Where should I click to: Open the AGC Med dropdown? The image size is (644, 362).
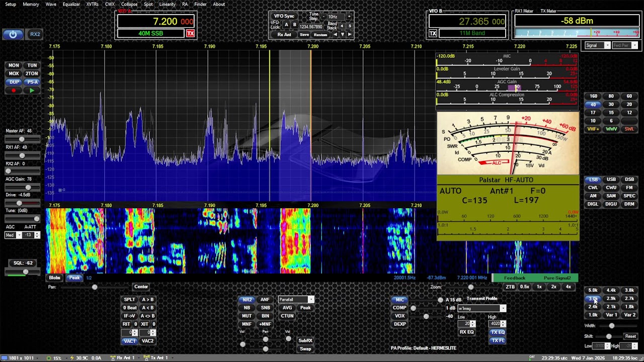click(13, 235)
